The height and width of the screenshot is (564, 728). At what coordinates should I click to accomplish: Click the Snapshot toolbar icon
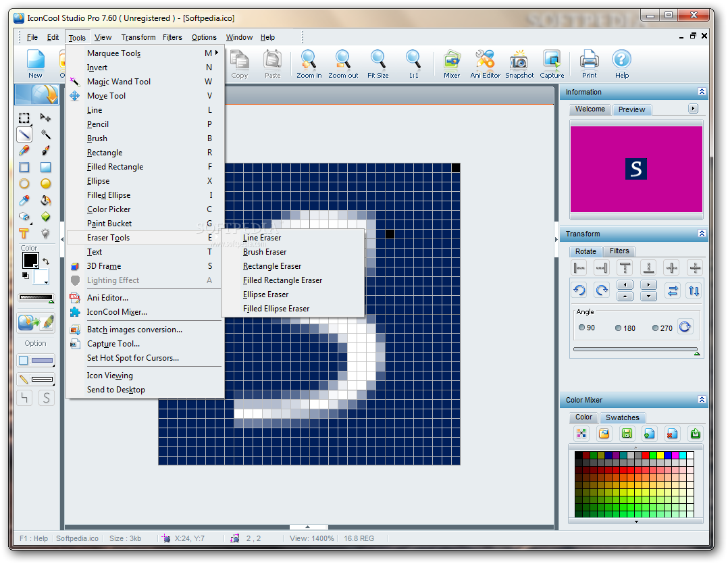[x=519, y=64]
